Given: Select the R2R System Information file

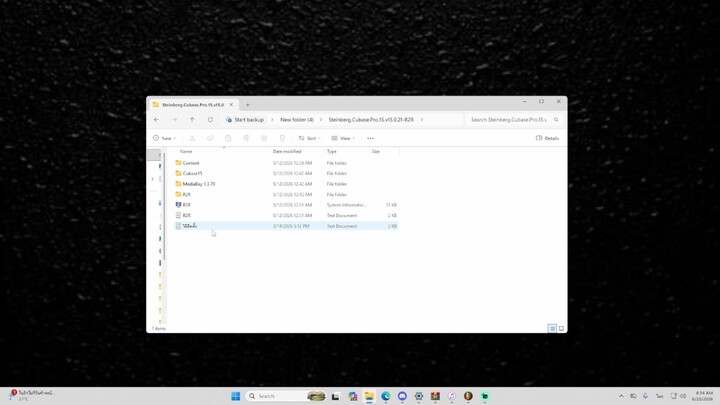Looking at the screenshot, I should click(x=286, y=205).
